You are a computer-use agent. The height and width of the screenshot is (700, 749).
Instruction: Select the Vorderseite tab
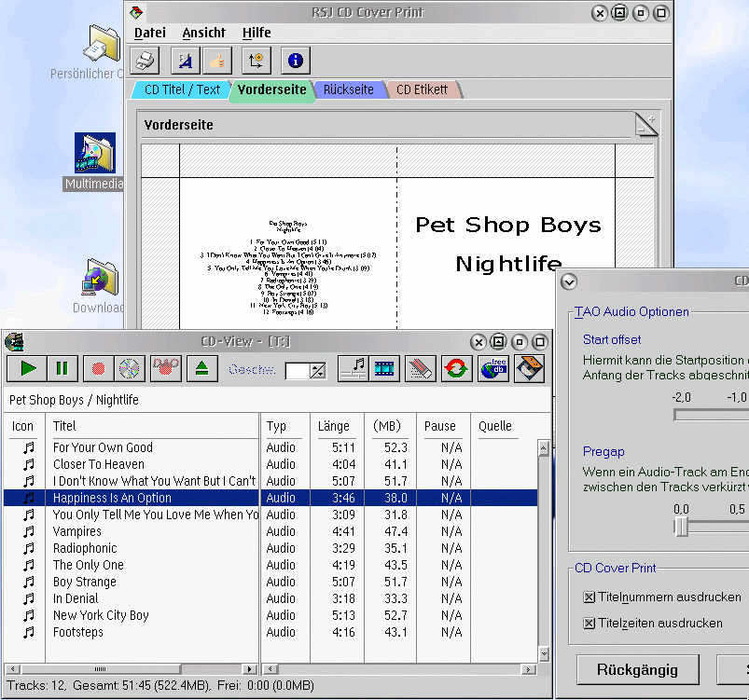[271, 89]
